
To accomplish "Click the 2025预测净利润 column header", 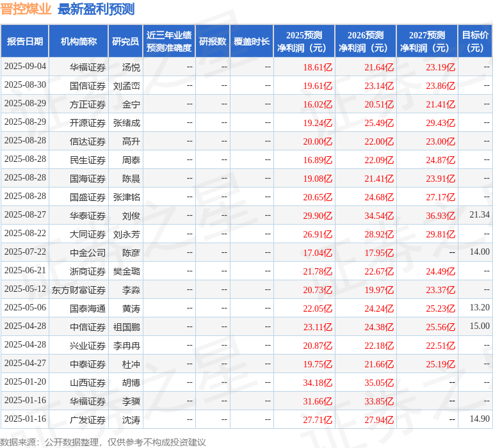I will pos(304,41).
